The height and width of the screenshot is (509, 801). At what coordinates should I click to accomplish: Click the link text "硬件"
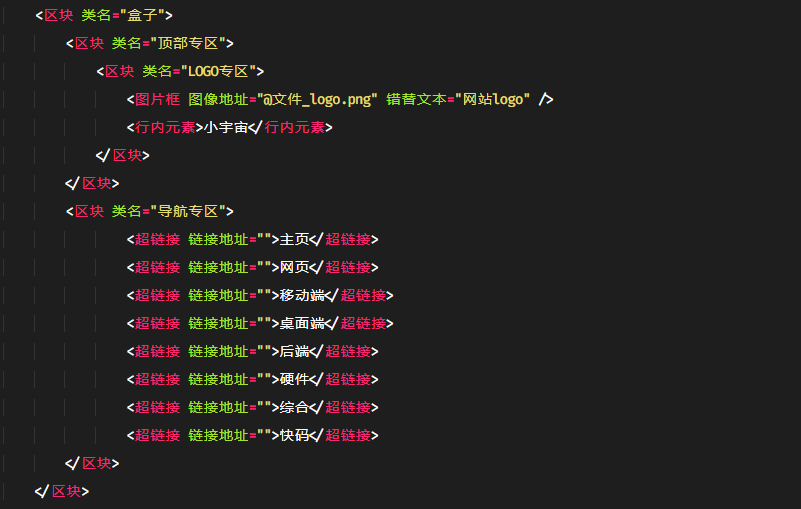pyautogui.click(x=294, y=380)
